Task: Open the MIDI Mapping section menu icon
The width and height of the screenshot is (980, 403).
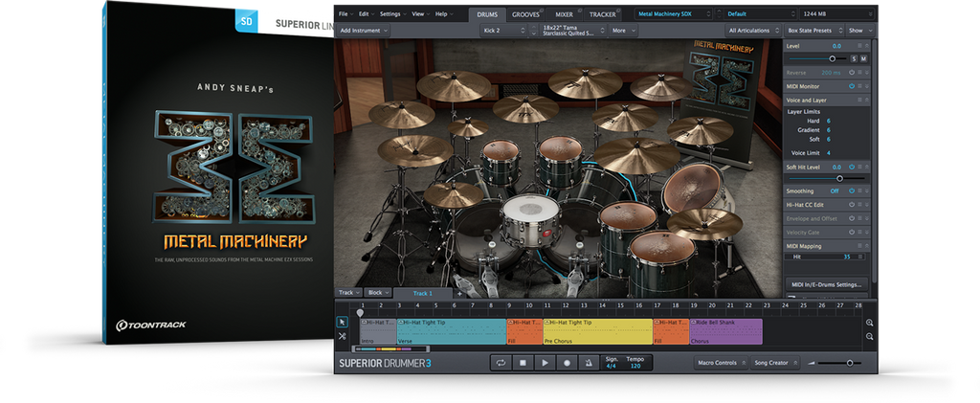Action: (859, 246)
